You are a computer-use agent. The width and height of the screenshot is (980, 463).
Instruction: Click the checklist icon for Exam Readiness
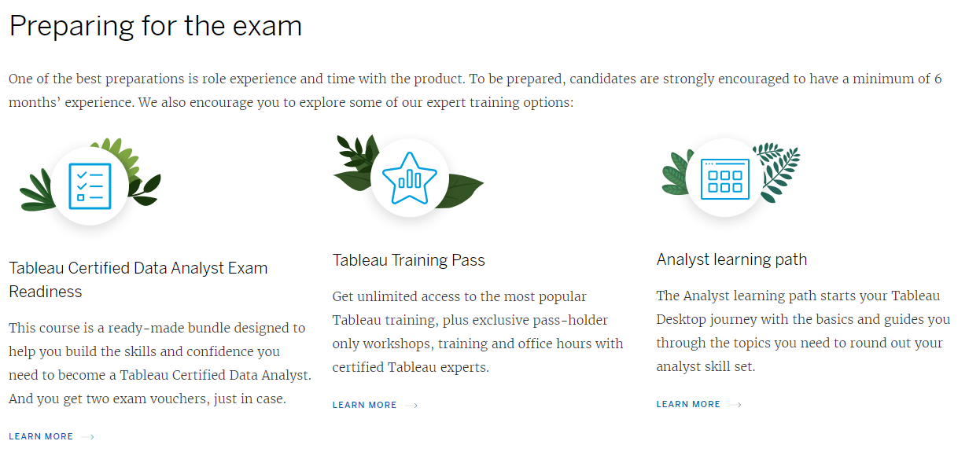point(90,186)
